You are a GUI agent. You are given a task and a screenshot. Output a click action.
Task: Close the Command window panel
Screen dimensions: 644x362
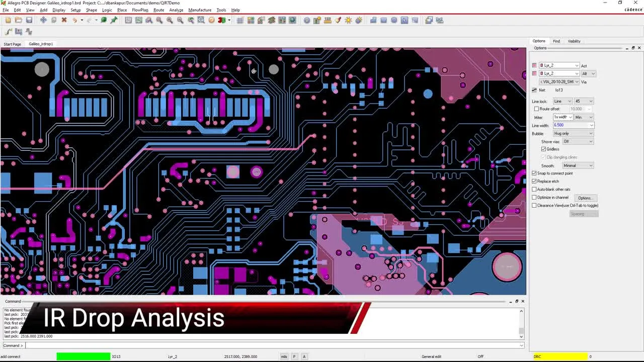pyautogui.click(x=523, y=301)
